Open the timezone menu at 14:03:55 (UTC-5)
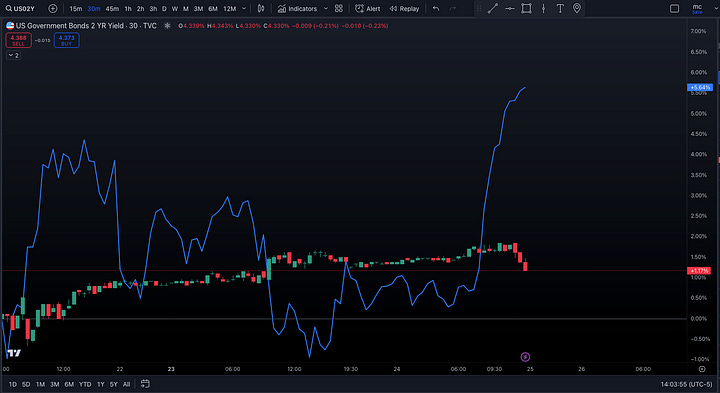The image size is (720, 393). (686, 384)
